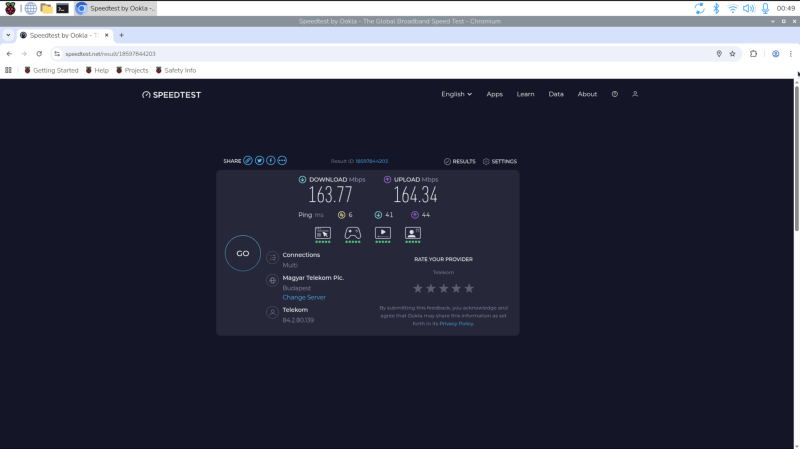Reload the Speedtest page

(39, 54)
